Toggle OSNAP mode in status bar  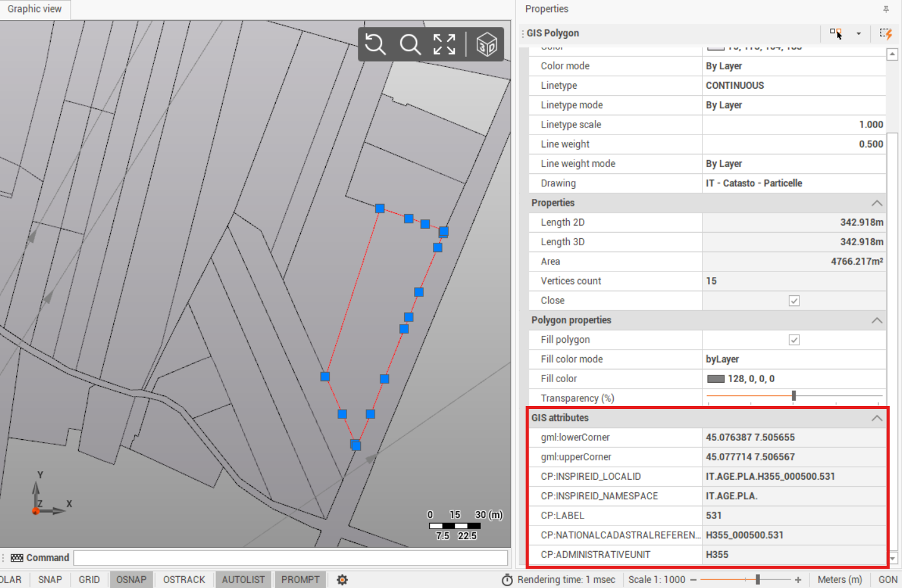click(131, 580)
